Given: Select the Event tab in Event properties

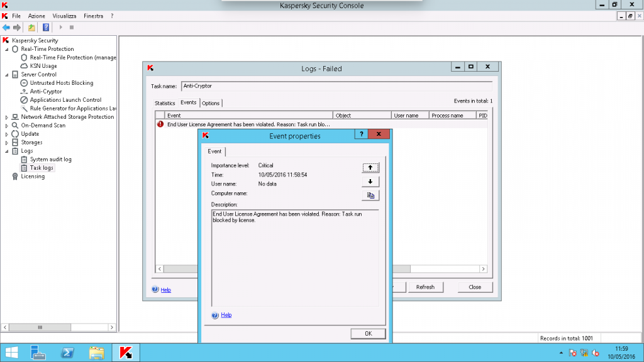Looking at the screenshot, I should (214, 151).
